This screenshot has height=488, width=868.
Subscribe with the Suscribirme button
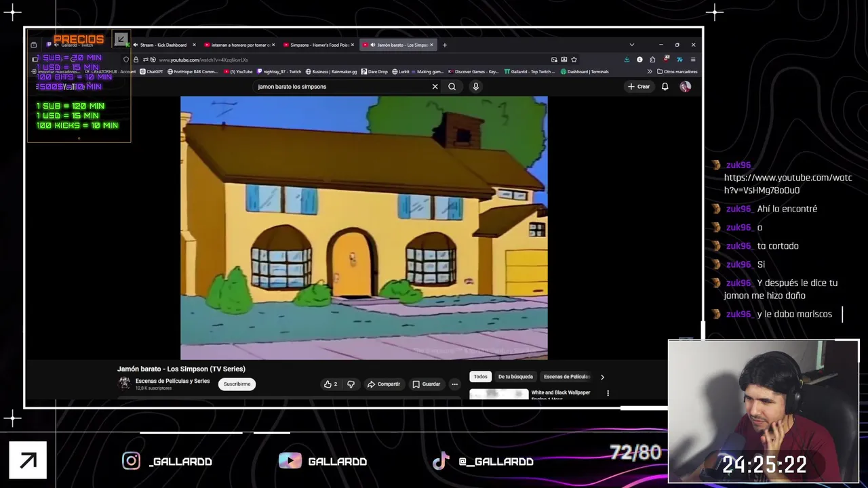pyautogui.click(x=237, y=384)
